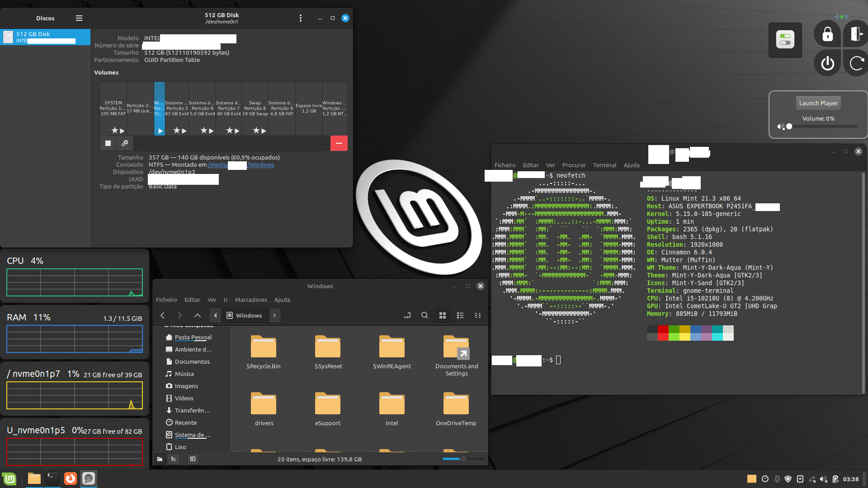Click the logout door icon

pos(856,34)
